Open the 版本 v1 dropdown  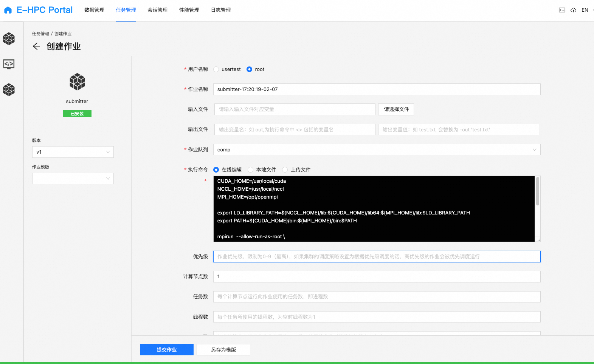pos(73,152)
